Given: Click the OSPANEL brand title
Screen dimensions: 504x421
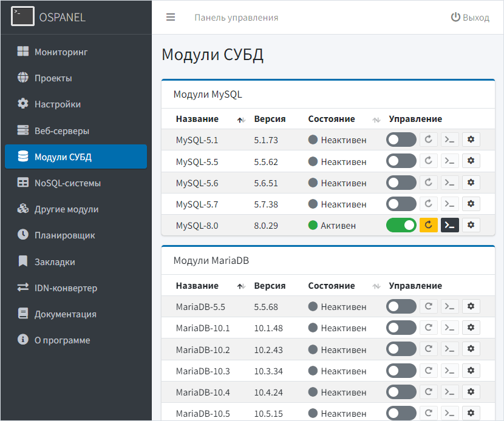Looking at the screenshot, I should point(63,17).
